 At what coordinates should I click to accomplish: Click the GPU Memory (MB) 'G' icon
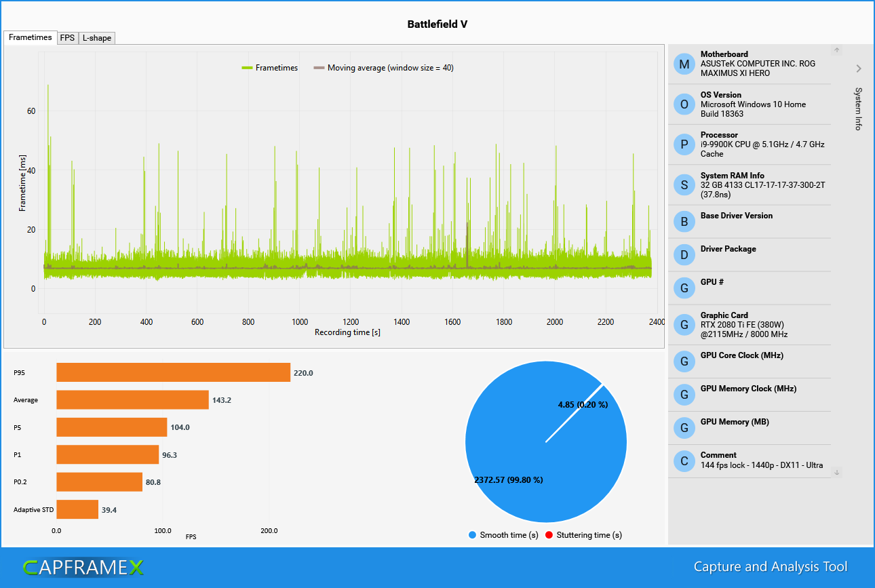684,428
